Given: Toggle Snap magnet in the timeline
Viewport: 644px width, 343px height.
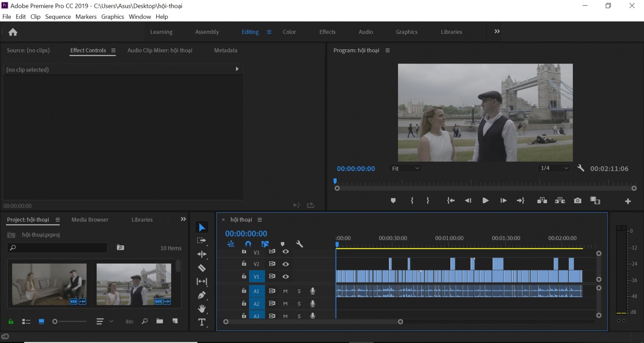Looking at the screenshot, I should point(248,244).
